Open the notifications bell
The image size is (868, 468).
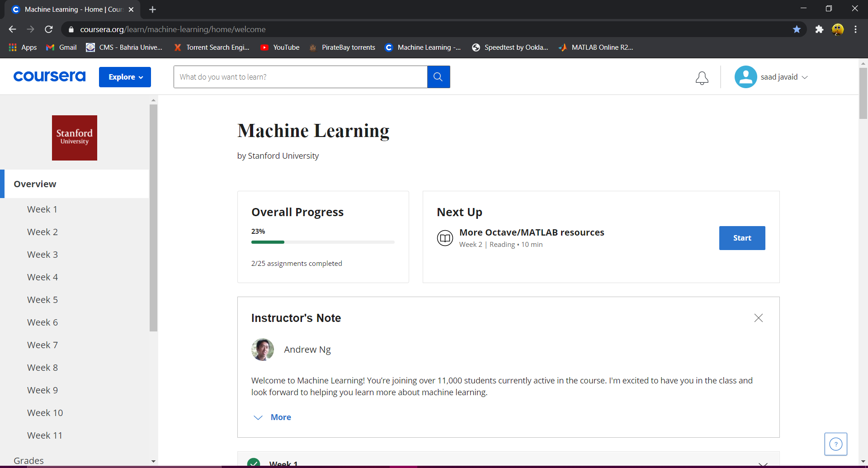tap(702, 78)
